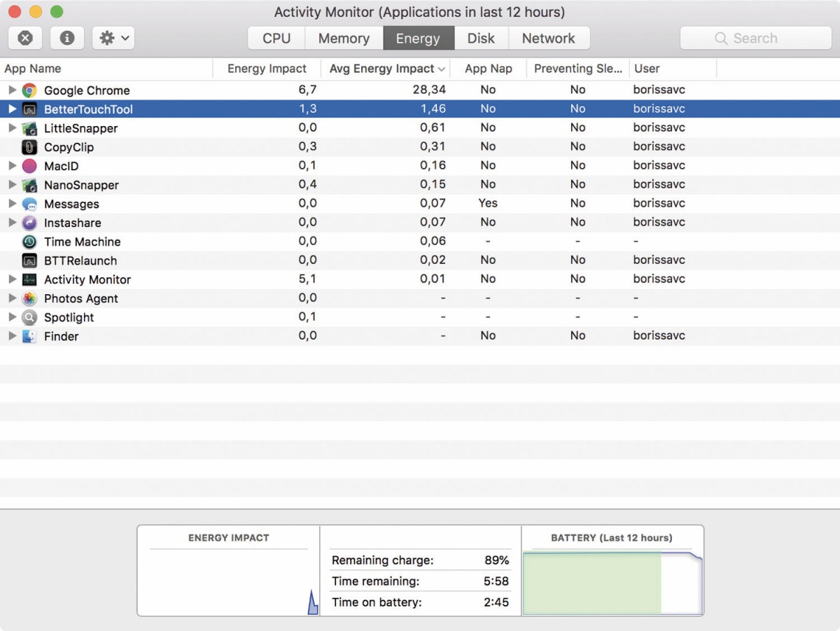Click the Messages speech bubble icon
The height and width of the screenshot is (631, 840).
click(29, 204)
